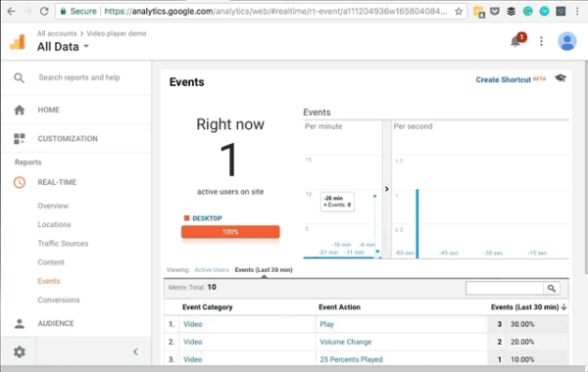Viewport: 588px width, 372px height.
Task: Collapse the sidebar with the left chevron
Action: 136,351
